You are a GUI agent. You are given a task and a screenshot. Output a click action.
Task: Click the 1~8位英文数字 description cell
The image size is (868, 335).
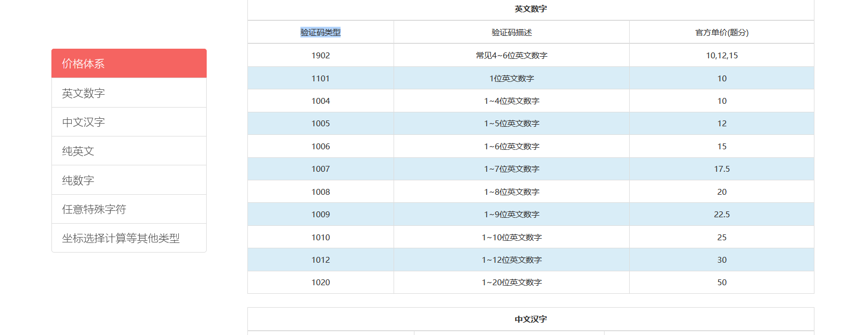click(x=512, y=192)
